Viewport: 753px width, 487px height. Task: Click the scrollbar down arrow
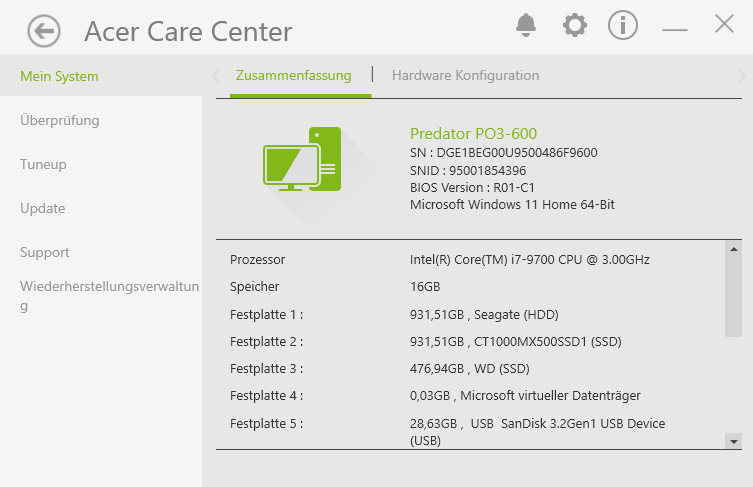734,441
